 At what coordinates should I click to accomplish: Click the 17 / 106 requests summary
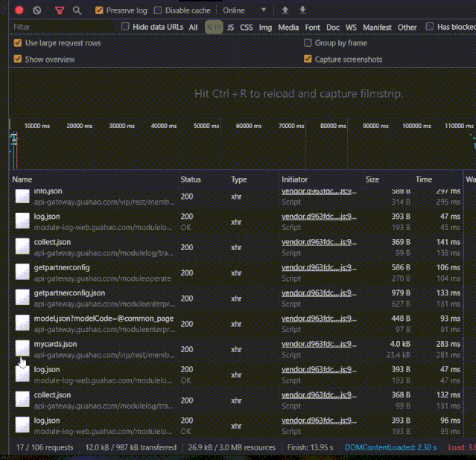pos(45,447)
